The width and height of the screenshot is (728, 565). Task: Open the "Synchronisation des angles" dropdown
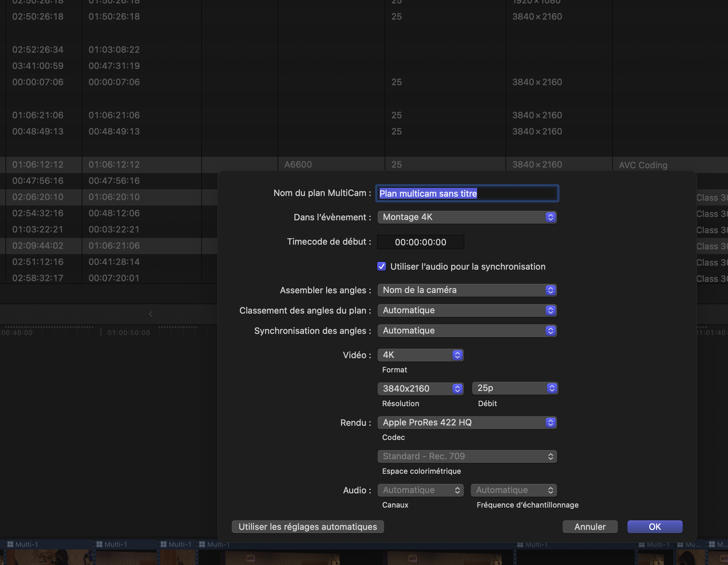click(467, 330)
